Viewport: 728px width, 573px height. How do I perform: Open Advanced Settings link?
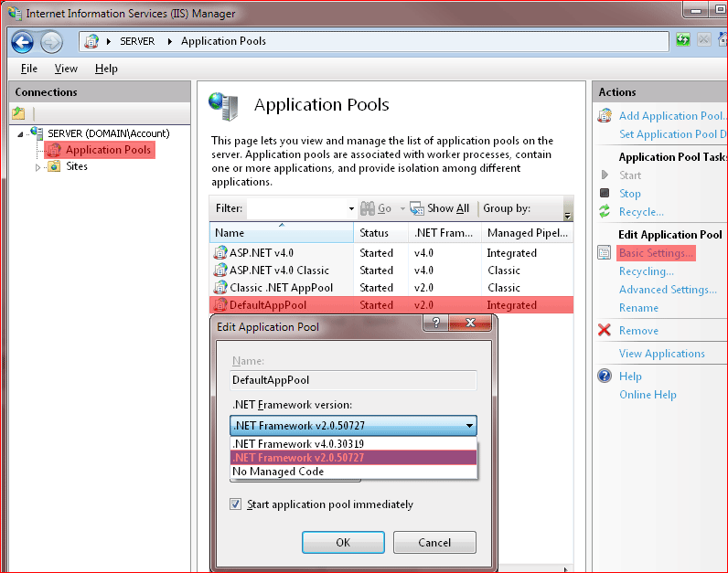pyautogui.click(x=668, y=290)
